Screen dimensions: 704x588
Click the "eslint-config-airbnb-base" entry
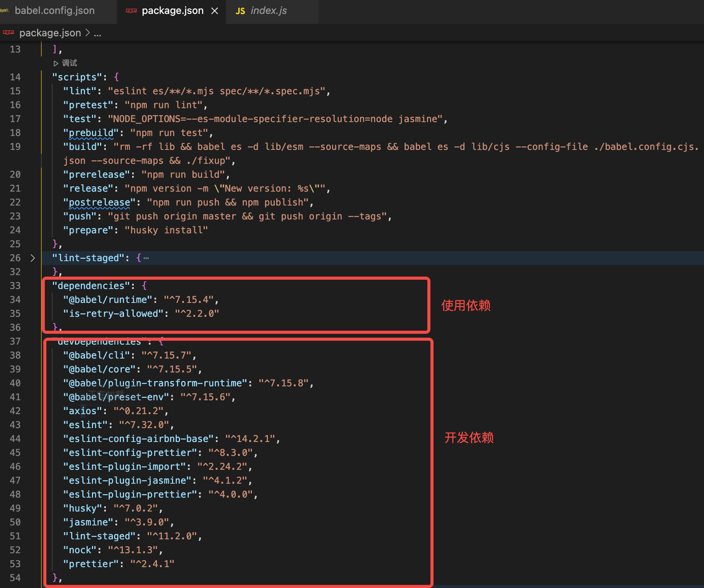click(139, 439)
